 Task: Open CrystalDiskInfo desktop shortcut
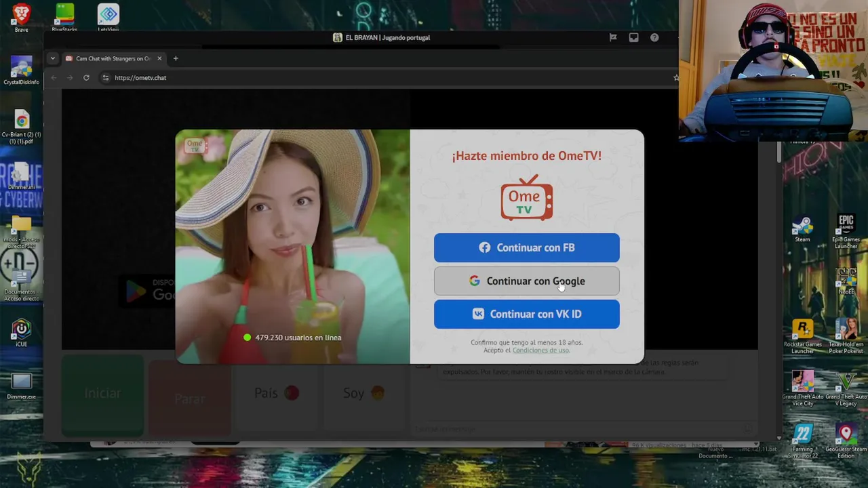coord(21,70)
